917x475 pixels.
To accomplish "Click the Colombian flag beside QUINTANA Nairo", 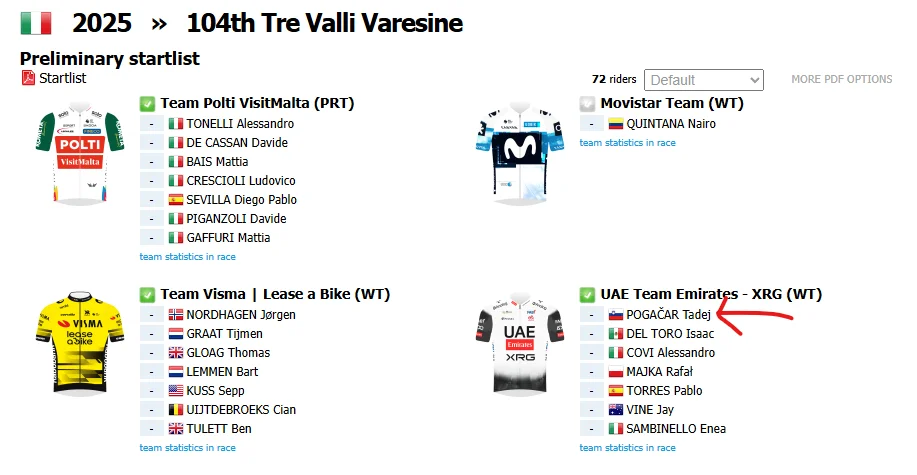I will [x=616, y=124].
